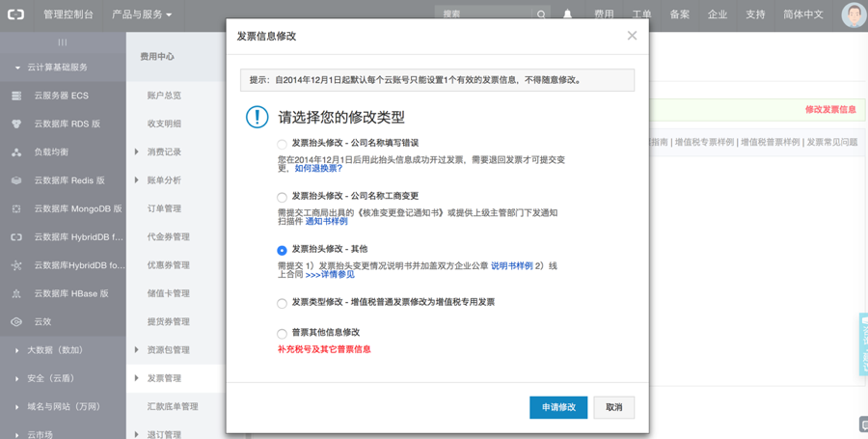Open the 增值税普票样例 link
This screenshot has width=868, height=439.
pyautogui.click(x=770, y=142)
